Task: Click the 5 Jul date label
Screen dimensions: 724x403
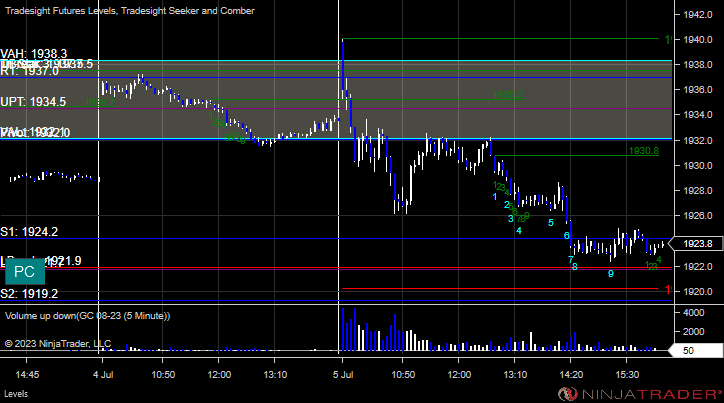Action: pos(343,374)
